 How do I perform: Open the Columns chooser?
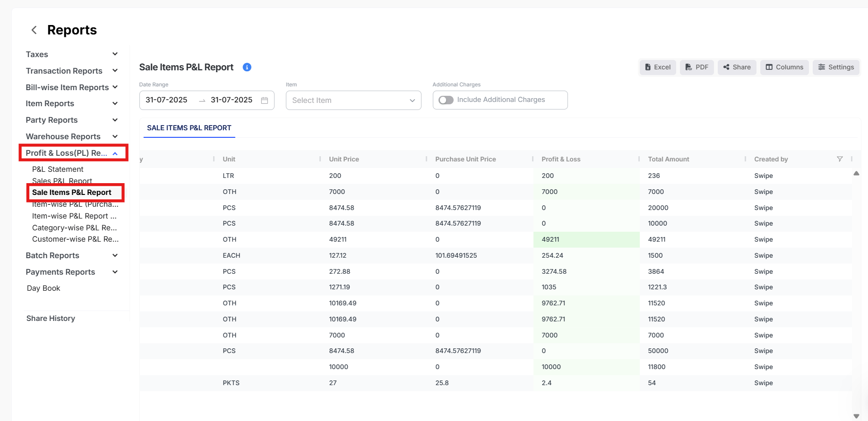784,67
